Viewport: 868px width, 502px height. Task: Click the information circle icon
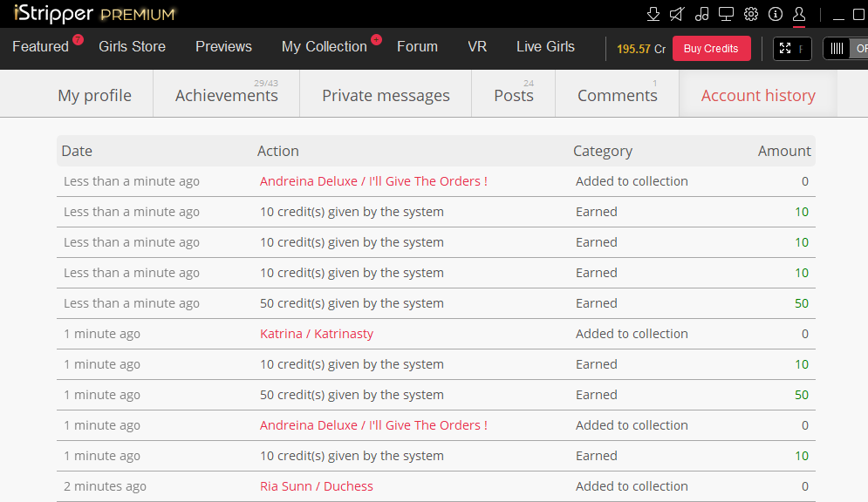click(x=775, y=14)
